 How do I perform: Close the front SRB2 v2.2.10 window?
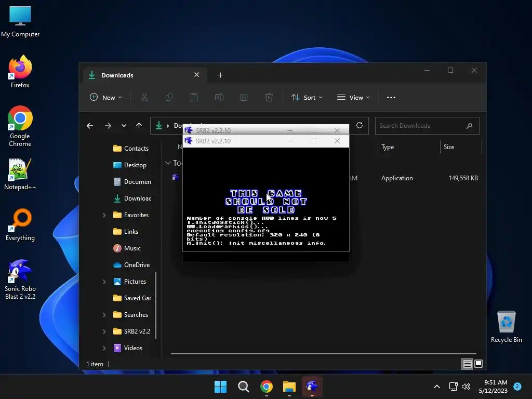pos(337,141)
